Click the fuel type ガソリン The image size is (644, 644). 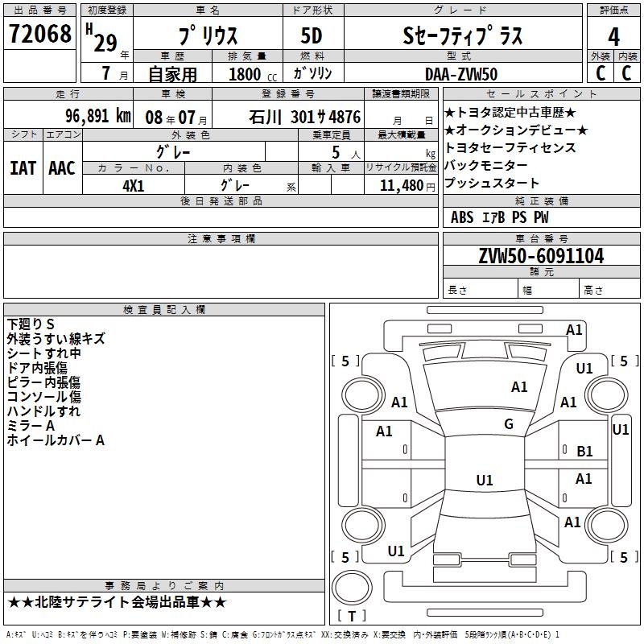click(x=312, y=73)
